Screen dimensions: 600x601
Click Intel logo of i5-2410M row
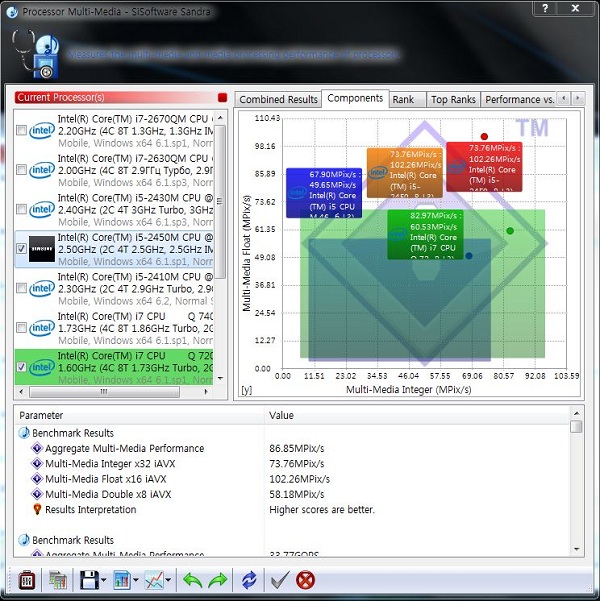[42, 288]
